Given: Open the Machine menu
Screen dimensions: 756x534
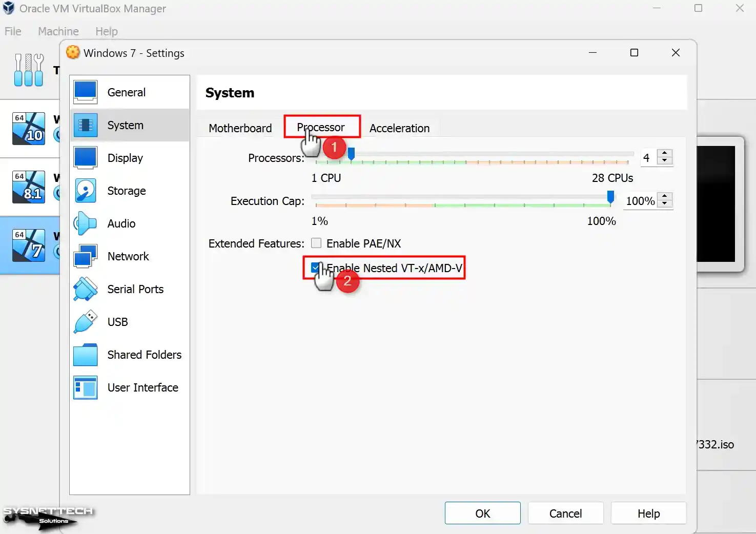Looking at the screenshot, I should coord(58,31).
